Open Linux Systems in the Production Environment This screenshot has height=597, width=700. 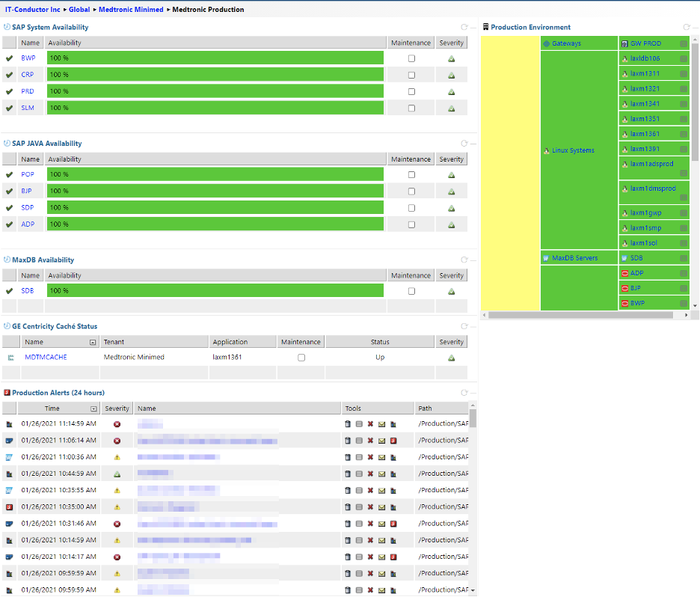coord(573,150)
